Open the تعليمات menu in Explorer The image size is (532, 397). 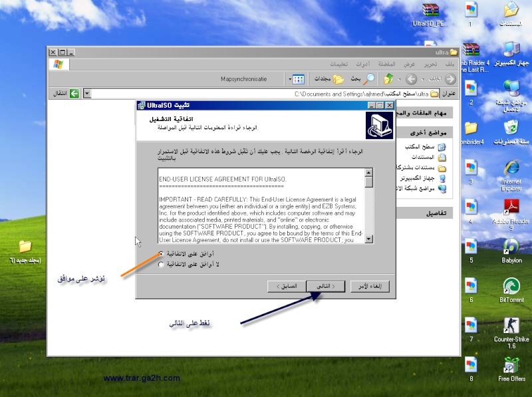pyautogui.click(x=339, y=64)
